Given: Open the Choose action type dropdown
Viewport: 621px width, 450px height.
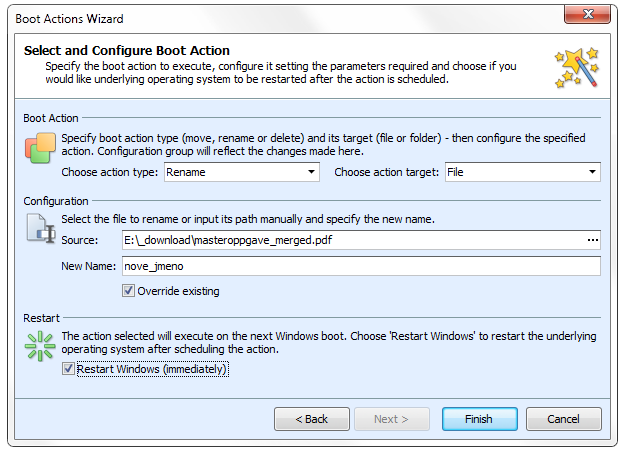Looking at the screenshot, I should pyautogui.click(x=242, y=172).
